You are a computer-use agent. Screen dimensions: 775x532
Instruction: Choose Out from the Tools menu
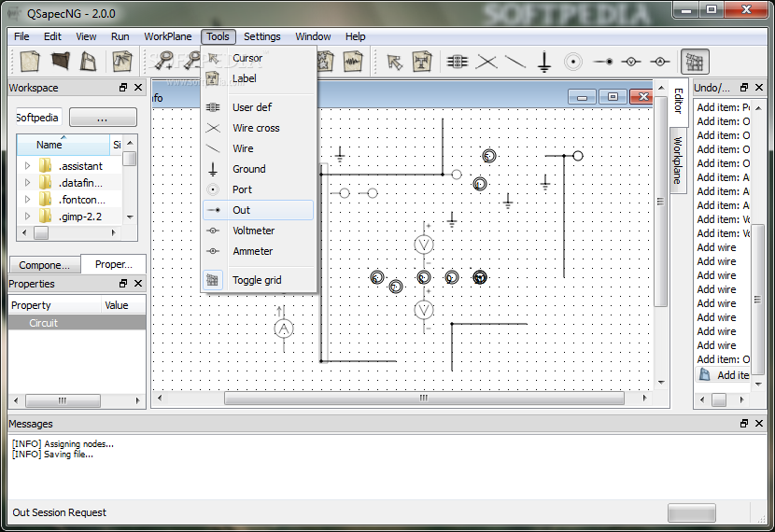click(258, 210)
